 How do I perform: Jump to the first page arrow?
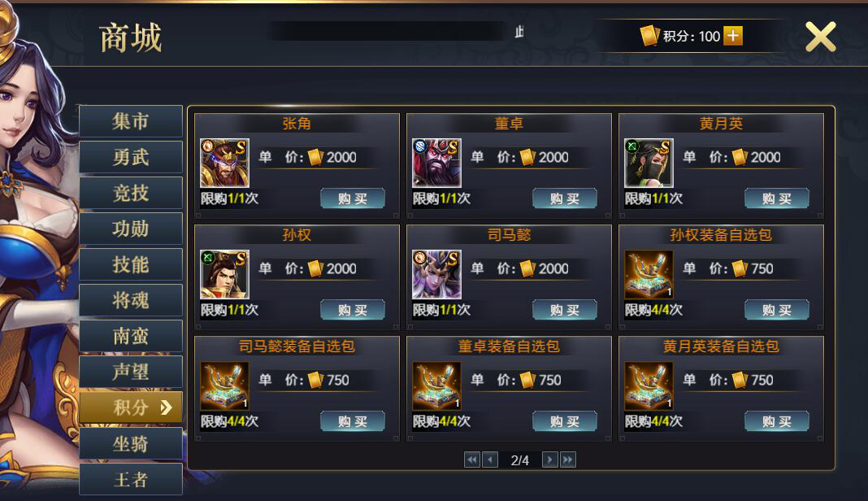click(x=471, y=460)
